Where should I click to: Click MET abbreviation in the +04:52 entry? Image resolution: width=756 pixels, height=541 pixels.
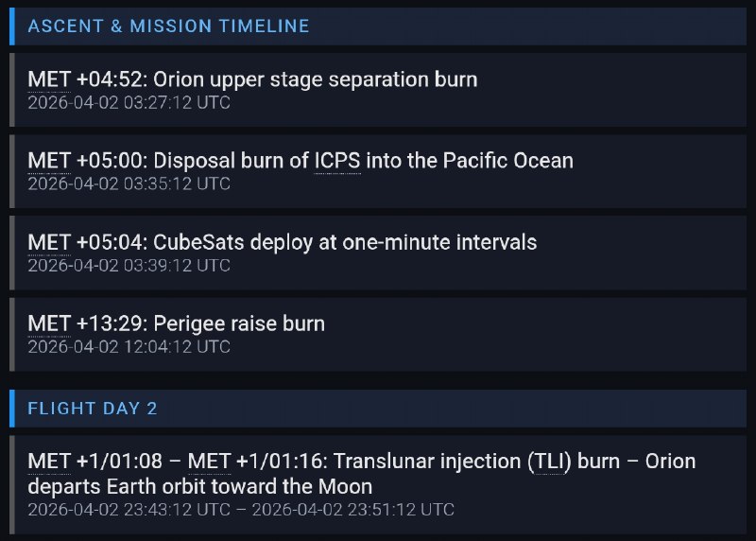(x=49, y=79)
